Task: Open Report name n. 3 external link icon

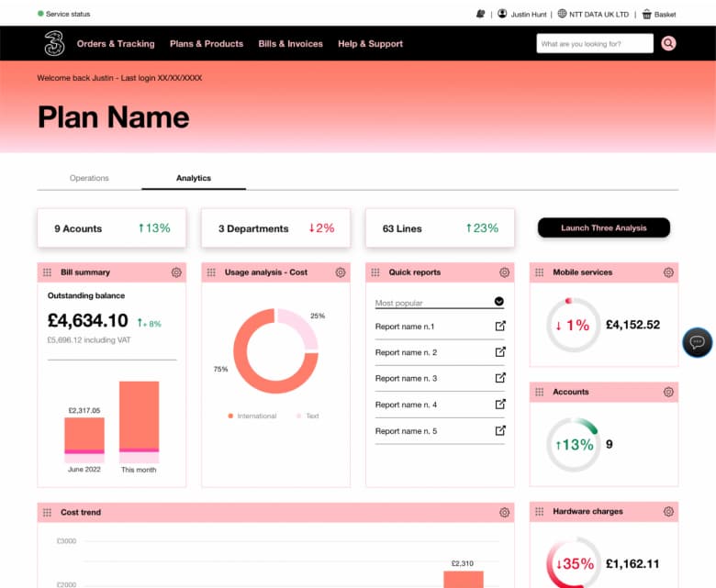Action: pyautogui.click(x=500, y=378)
